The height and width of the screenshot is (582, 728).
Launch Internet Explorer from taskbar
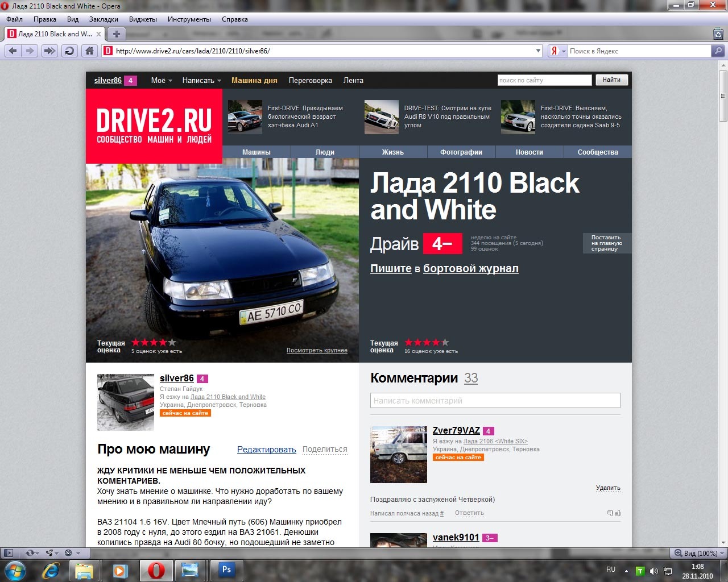point(52,570)
